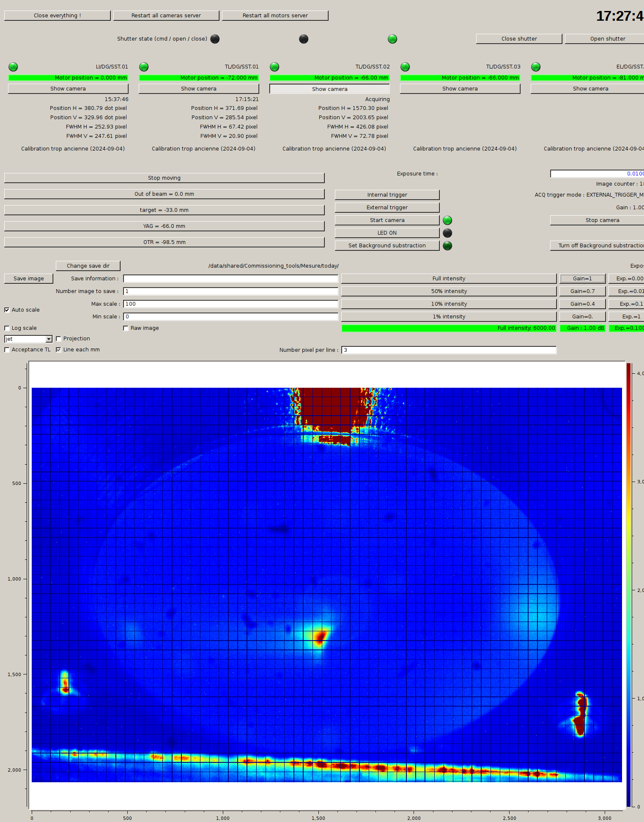The height and width of the screenshot is (822, 644).
Task: Enable the Raw image checkbox
Action: click(x=126, y=328)
